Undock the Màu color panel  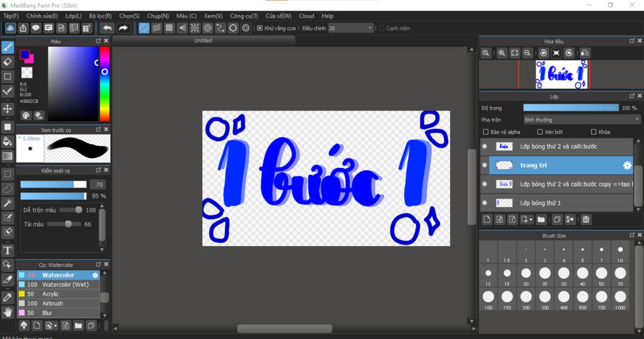tap(98, 41)
